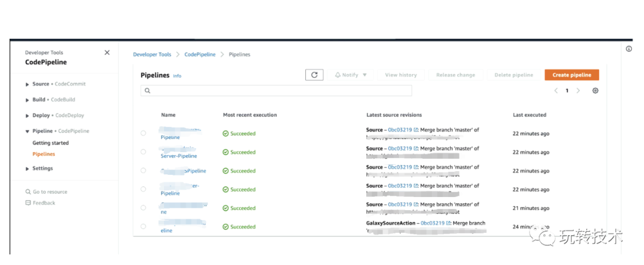644x265 pixels.
Task: Click the View history button
Action: click(401, 75)
